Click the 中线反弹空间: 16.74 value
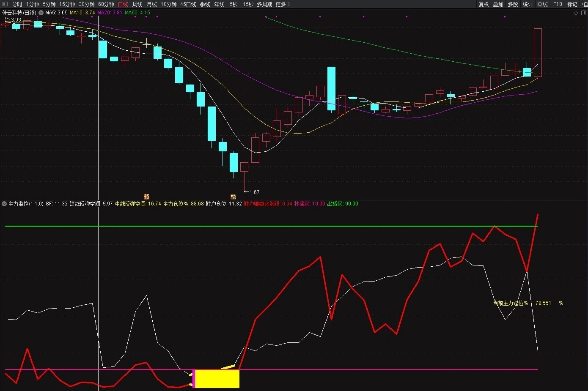 (x=138, y=204)
